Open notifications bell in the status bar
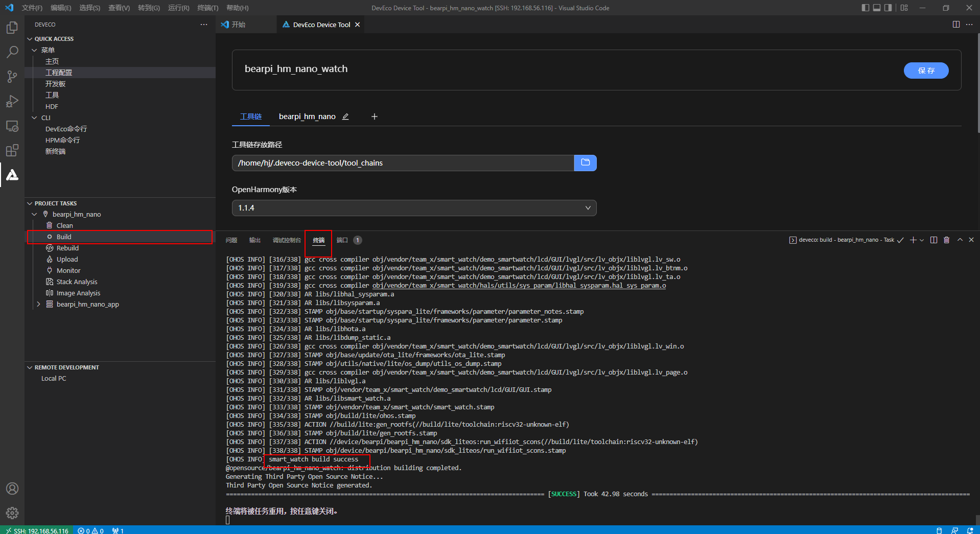980x534 pixels. (970, 530)
